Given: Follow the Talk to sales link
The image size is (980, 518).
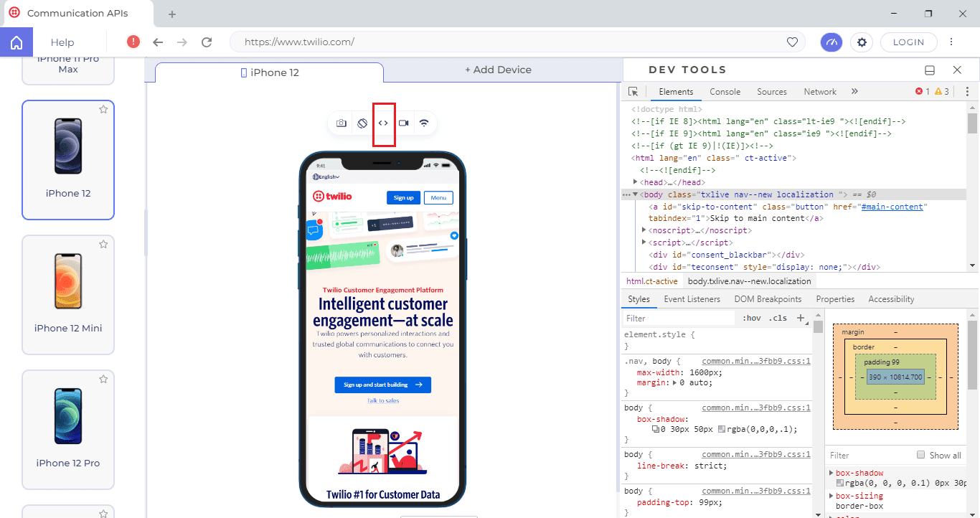Looking at the screenshot, I should (383, 400).
